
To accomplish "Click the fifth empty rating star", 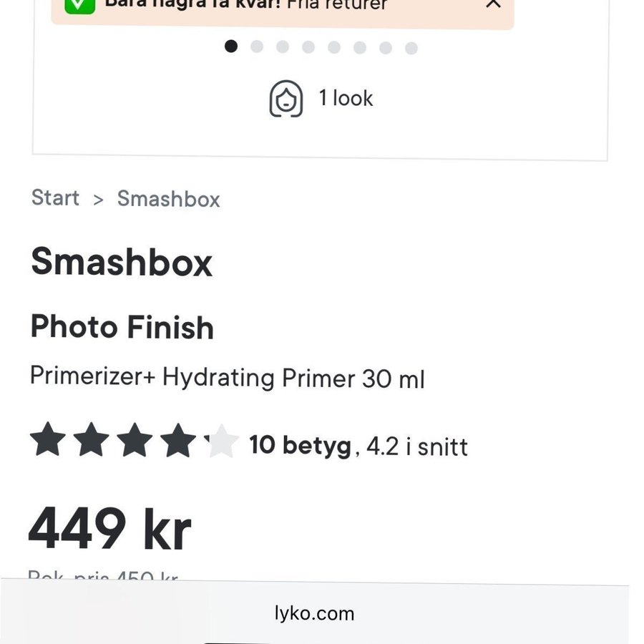I will click(x=221, y=441).
